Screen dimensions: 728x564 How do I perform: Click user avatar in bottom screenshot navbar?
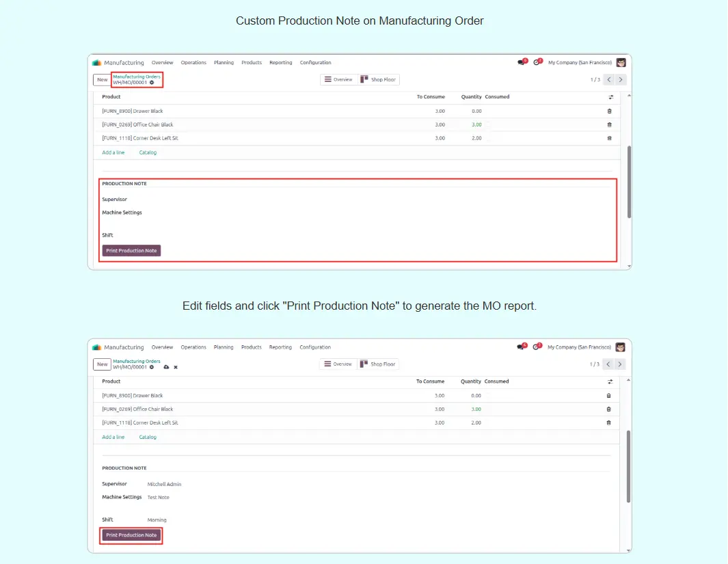pos(620,347)
